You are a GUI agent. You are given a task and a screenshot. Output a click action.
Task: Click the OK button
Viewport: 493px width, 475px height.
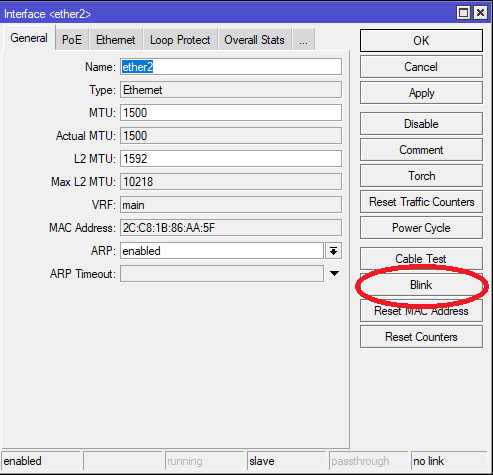coord(421,41)
